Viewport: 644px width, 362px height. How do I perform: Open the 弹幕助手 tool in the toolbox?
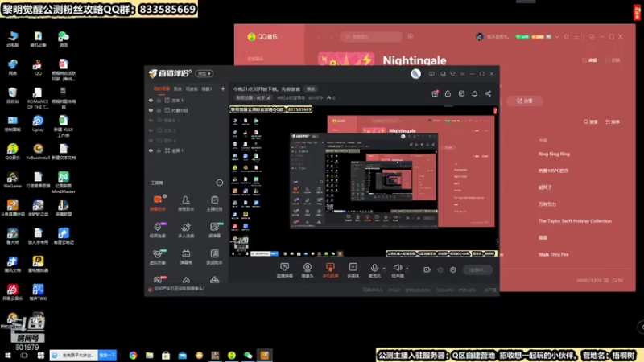pyautogui.click(x=158, y=204)
